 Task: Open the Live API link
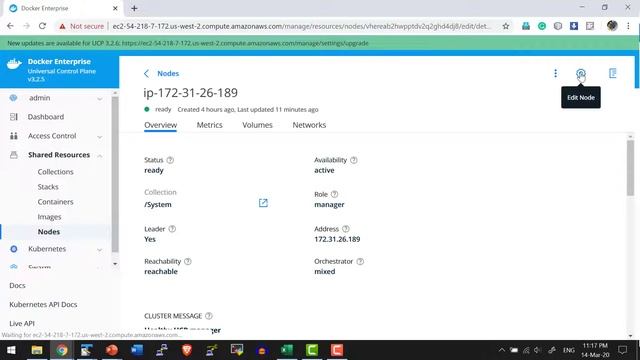tap(22, 324)
